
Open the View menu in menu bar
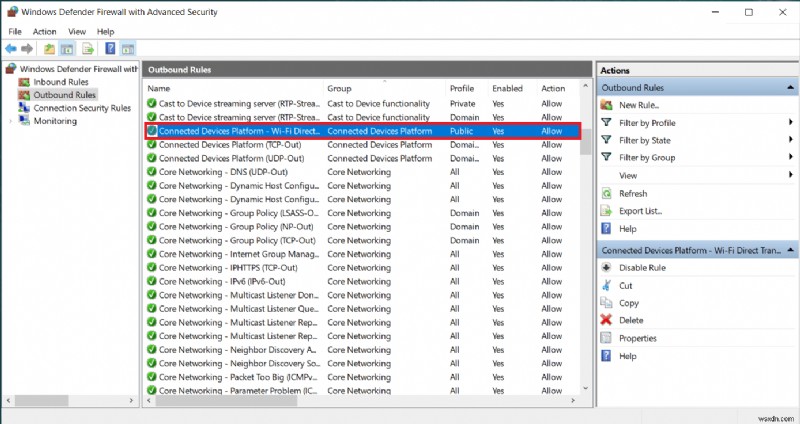pos(77,31)
